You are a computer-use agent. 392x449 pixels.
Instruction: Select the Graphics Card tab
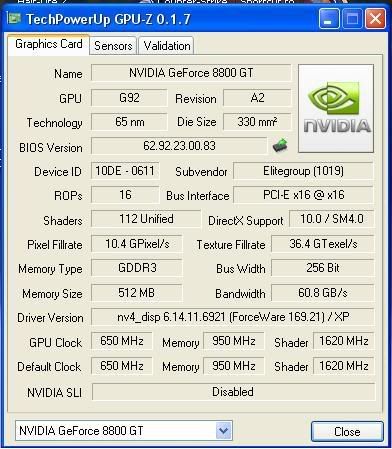point(49,44)
